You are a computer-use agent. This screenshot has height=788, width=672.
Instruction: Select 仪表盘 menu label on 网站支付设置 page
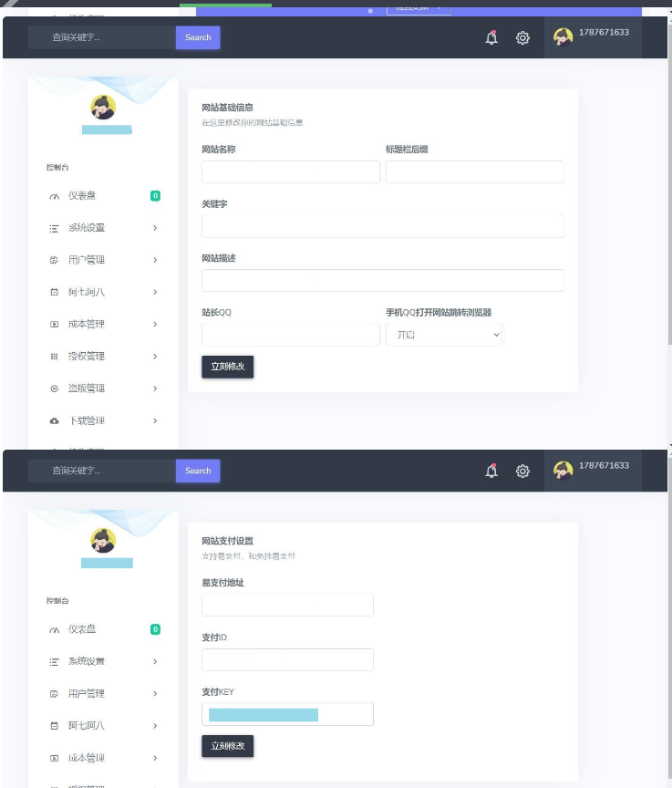pos(82,629)
